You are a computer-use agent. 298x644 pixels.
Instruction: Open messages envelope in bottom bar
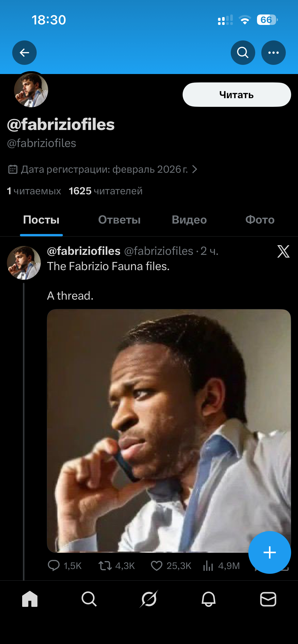tap(268, 599)
